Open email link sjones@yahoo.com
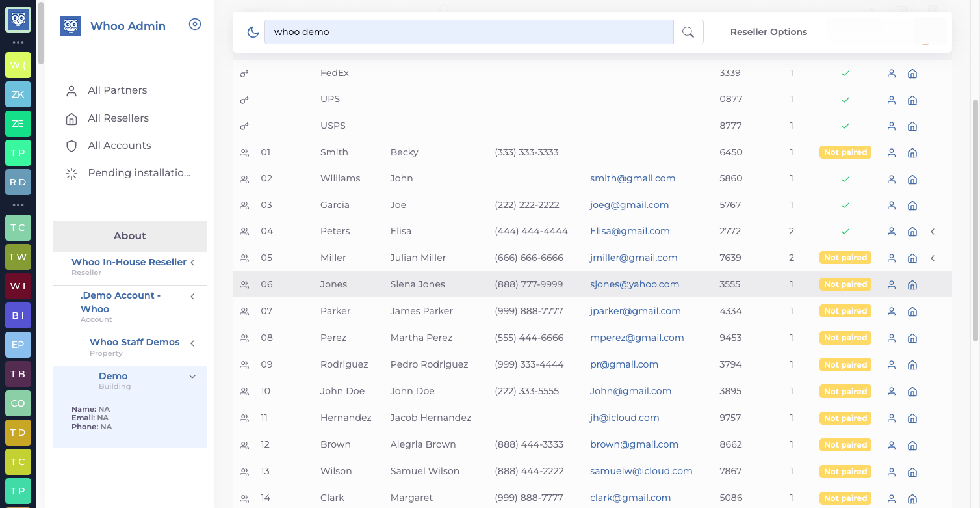 point(634,284)
